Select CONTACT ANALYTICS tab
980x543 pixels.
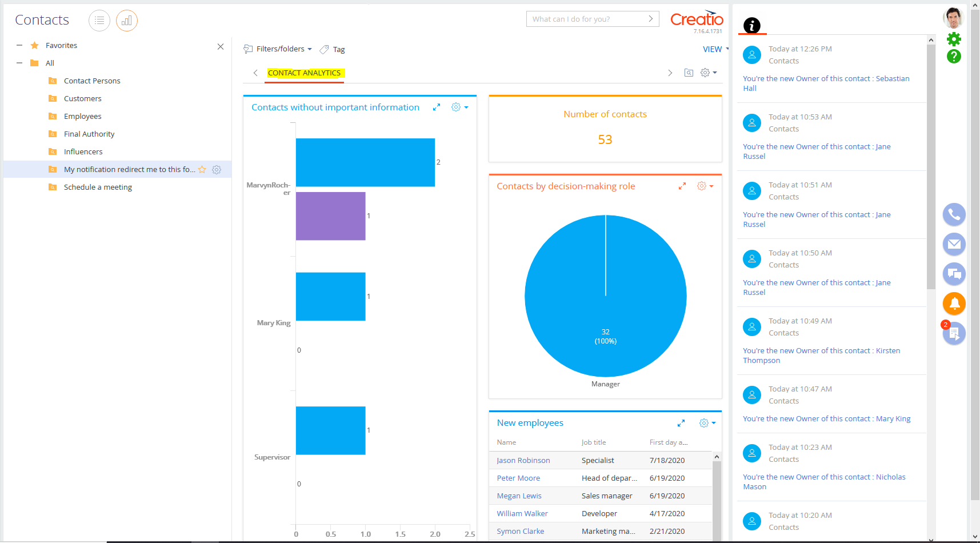click(x=305, y=73)
